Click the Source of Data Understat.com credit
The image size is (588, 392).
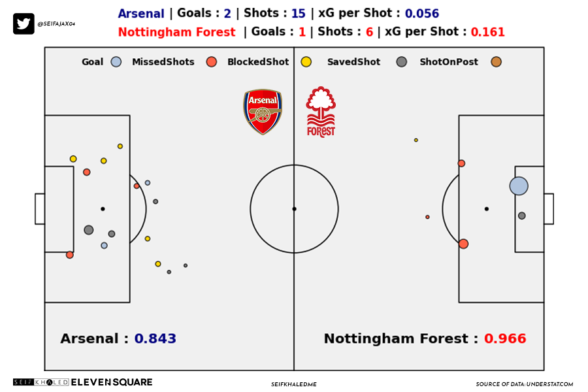coord(524,384)
